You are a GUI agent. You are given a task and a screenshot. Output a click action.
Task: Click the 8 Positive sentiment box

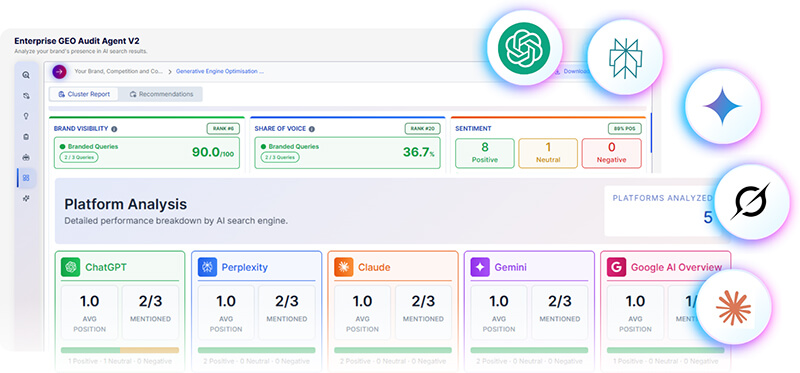click(x=485, y=153)
